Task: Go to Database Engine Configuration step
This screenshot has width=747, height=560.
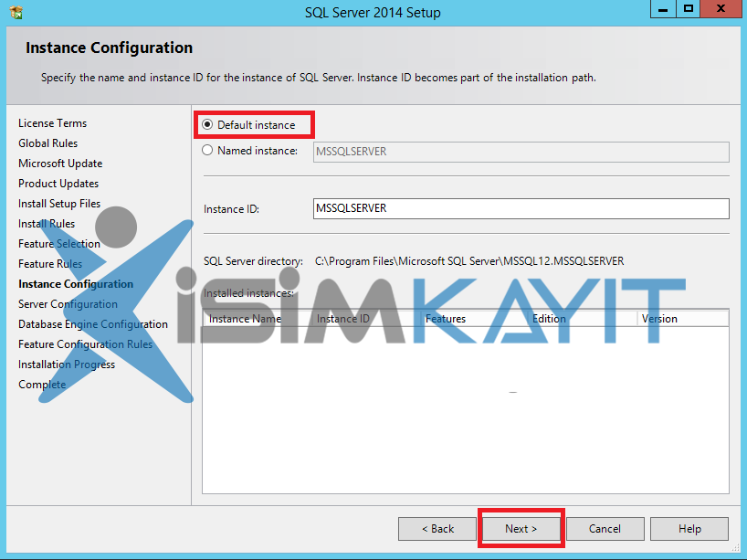Action: tap(93, 324)
